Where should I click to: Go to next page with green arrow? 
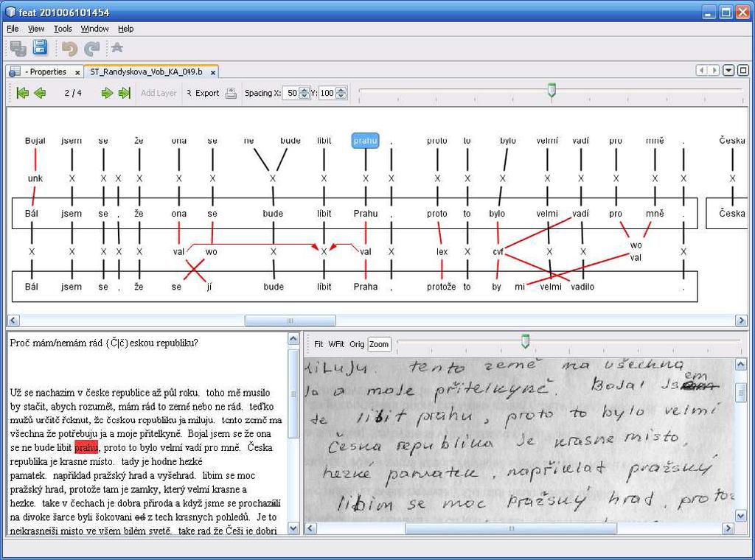click(107, 93)
